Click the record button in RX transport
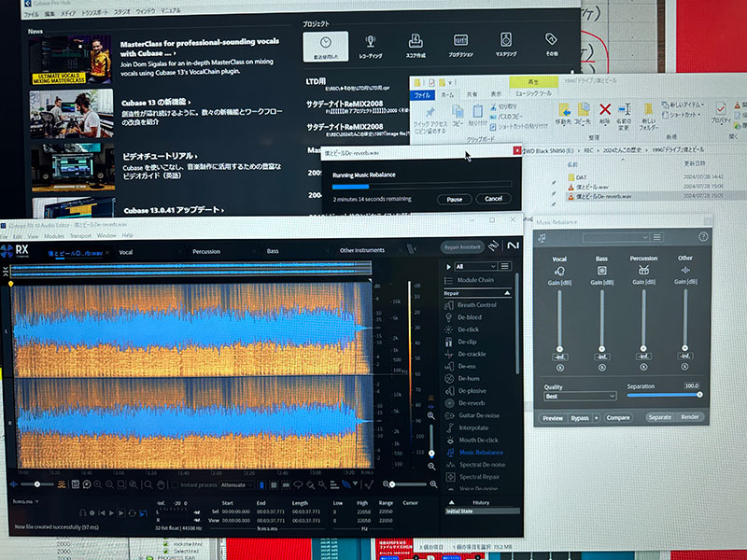Screen dimensions: 747x560 (x=92, y=512)
